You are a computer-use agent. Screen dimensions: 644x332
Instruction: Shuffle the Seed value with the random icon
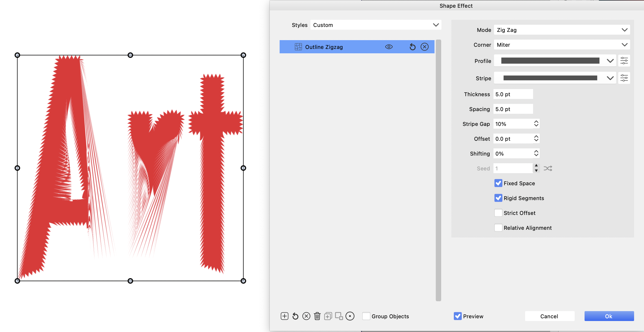(548, 168)
